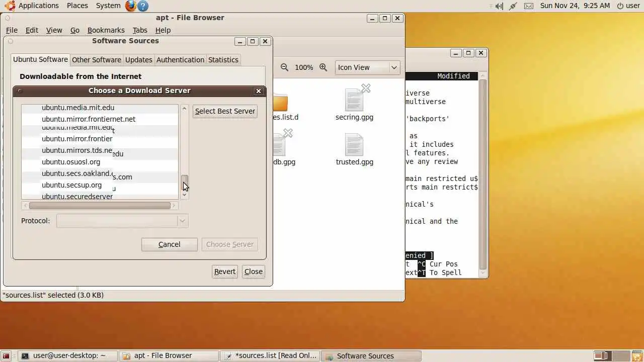The width and height of the screenshot is (644, 362).
Task: Select top server ubuntu.media.mit.edu
Action: (x=78, y=108)
